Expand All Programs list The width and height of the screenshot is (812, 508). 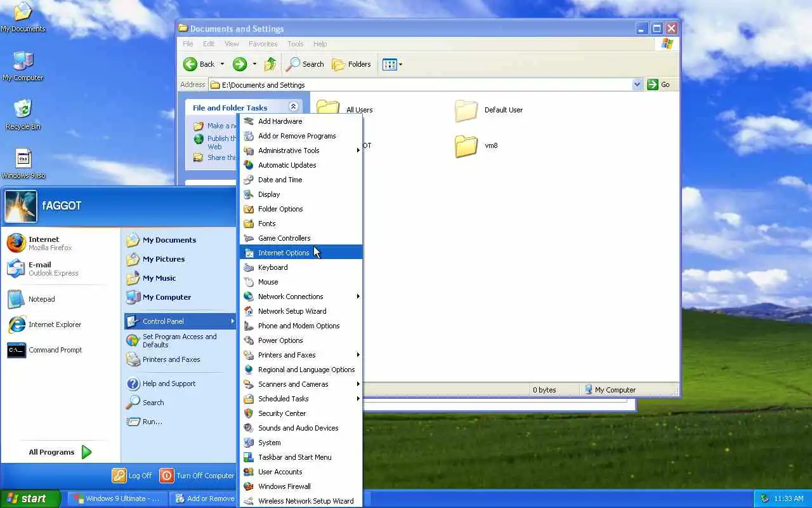61,452
